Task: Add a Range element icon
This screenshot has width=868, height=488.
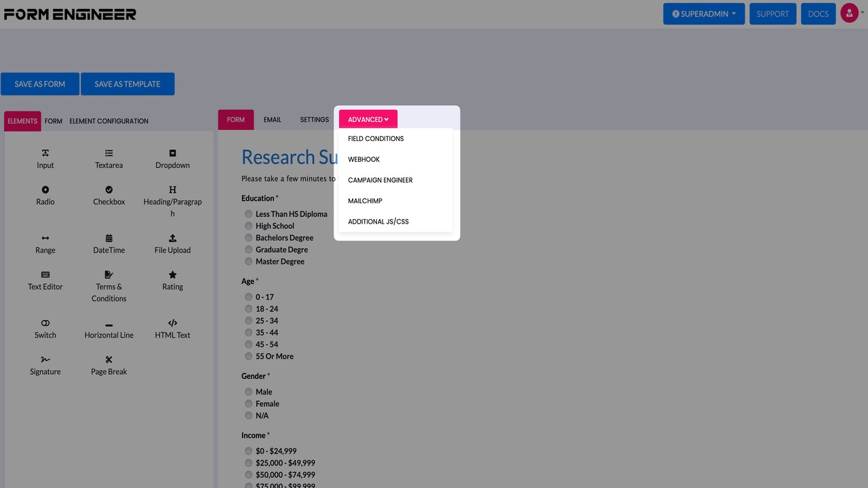Action: [x=45, y=238]
